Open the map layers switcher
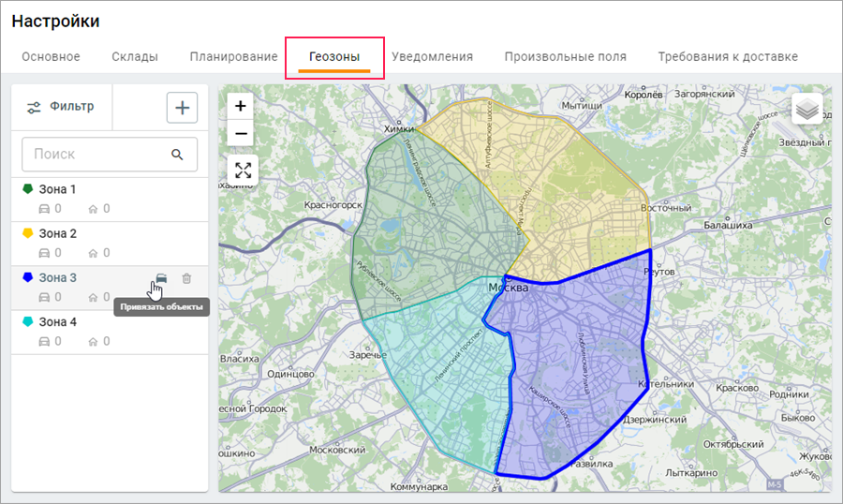 807,110
